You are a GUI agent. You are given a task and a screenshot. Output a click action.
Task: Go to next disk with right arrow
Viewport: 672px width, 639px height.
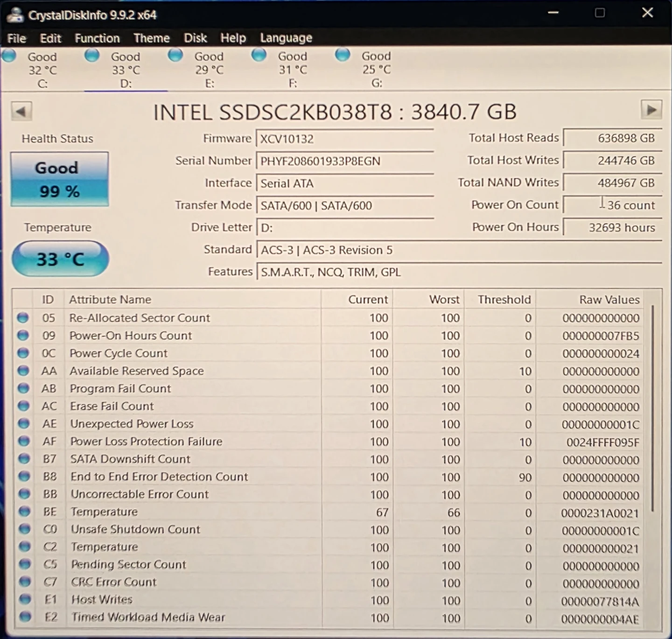[651, 110]
